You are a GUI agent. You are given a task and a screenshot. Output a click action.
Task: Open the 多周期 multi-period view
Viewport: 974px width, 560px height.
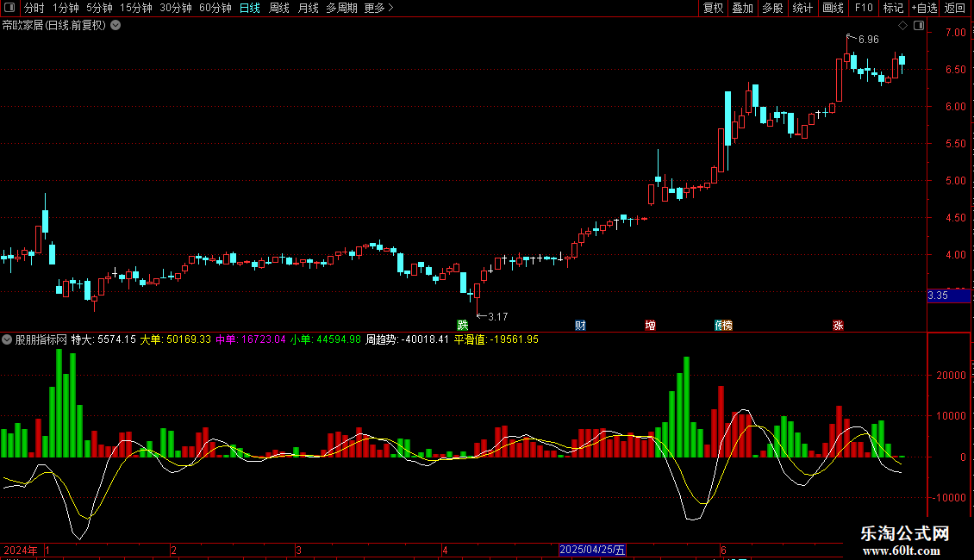coord(341,8)
